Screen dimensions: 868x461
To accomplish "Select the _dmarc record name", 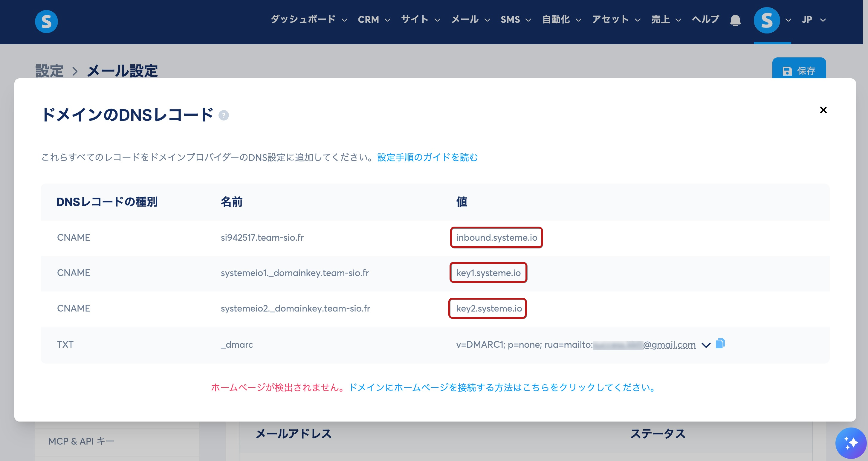I will 237,345.
